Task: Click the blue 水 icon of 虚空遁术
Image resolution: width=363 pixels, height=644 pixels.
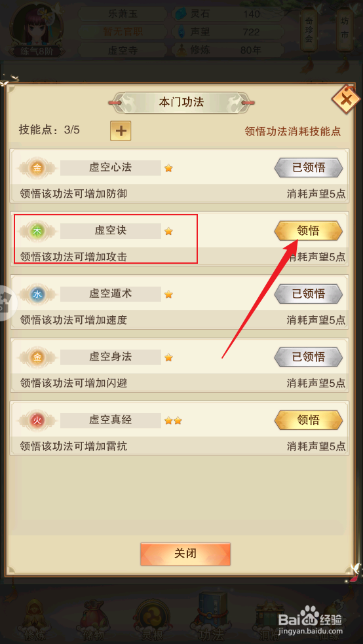Action: pyautogui.click(x=37, y=294)
